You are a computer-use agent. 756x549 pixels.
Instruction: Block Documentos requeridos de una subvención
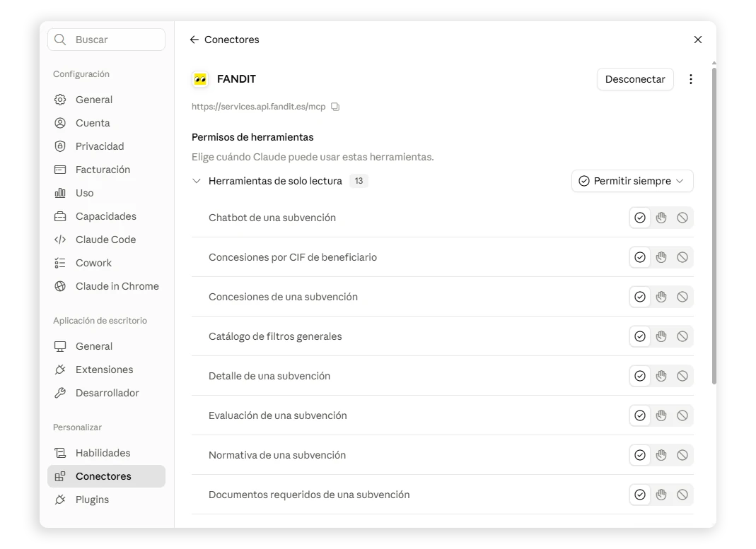[x=682, y=495]
